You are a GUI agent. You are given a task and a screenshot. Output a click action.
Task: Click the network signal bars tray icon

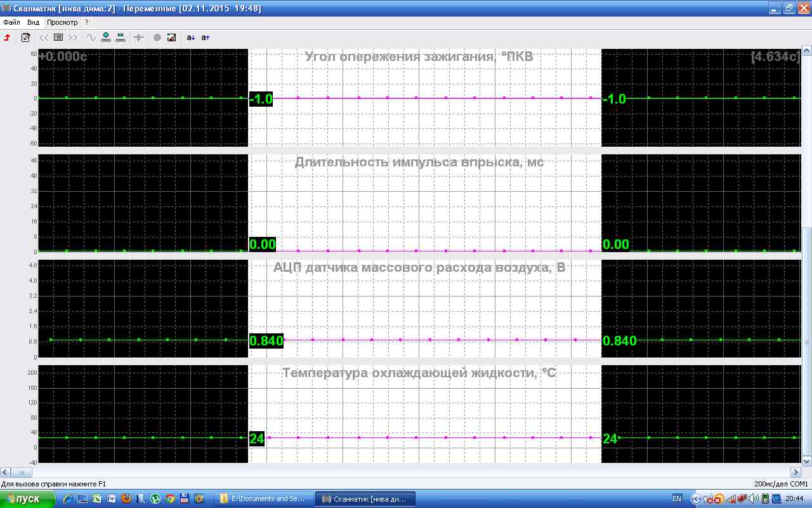pos(731,498)
